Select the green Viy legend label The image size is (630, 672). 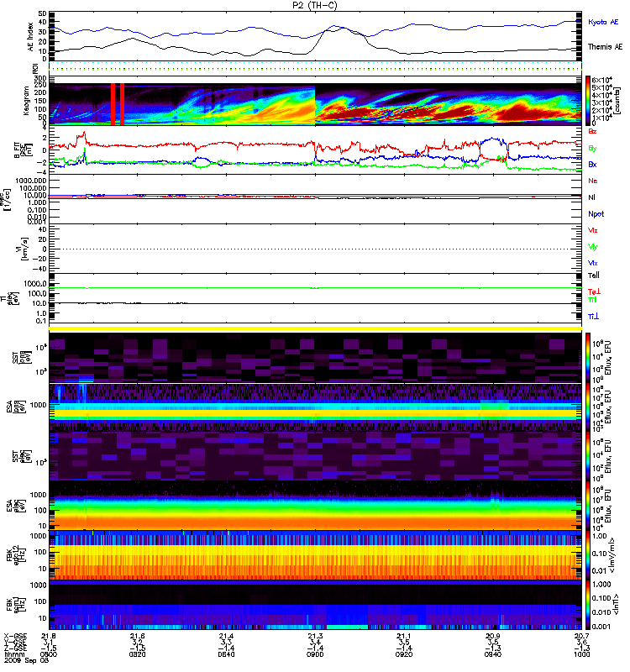coord(593,247)
